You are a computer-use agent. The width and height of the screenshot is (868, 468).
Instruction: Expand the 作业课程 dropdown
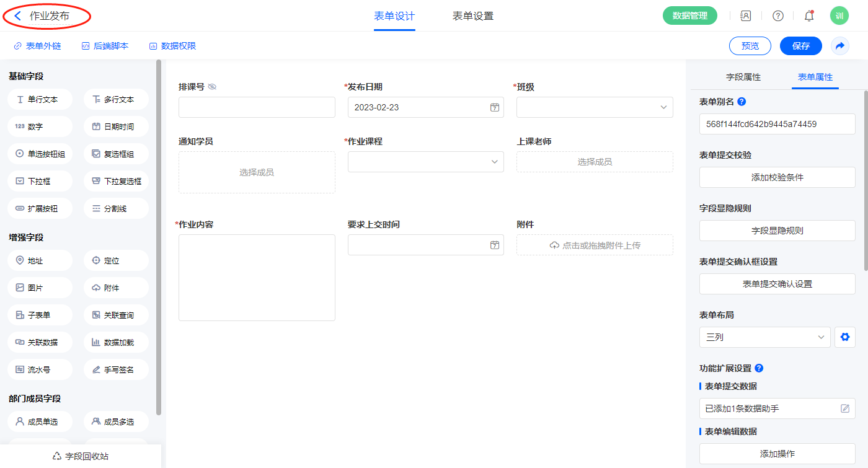pyautogui.click(x=425, y=162)
